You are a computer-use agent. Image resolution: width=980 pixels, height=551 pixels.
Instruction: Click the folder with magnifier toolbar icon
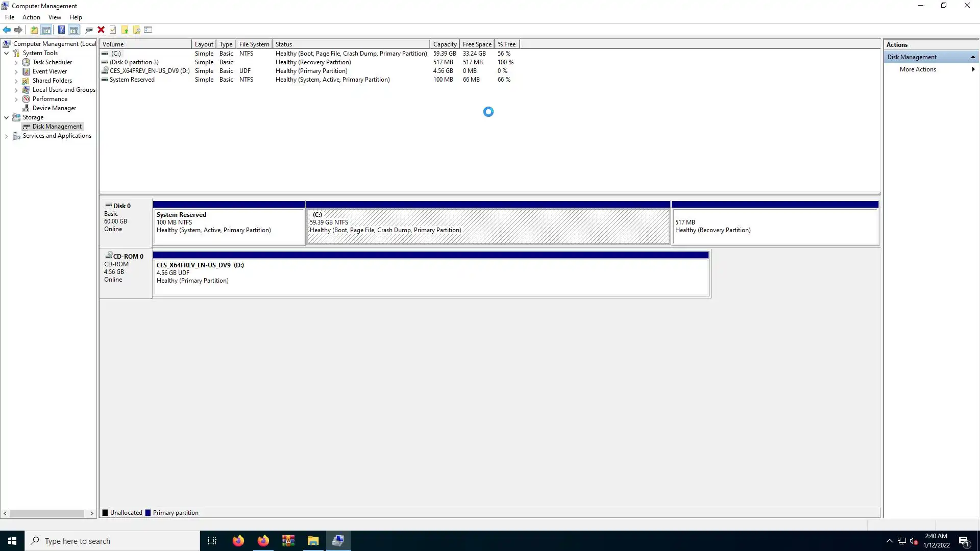137,30
